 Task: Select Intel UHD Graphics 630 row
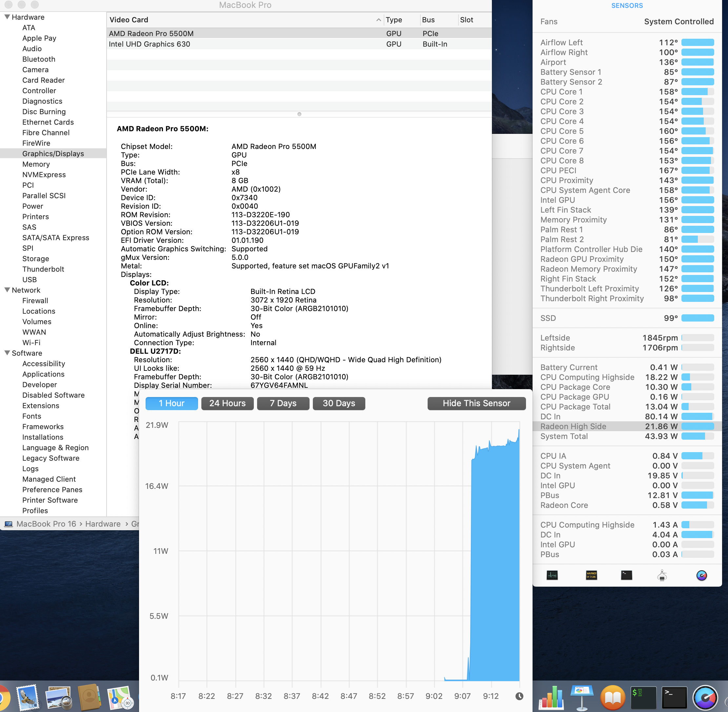tap(150, 44)
